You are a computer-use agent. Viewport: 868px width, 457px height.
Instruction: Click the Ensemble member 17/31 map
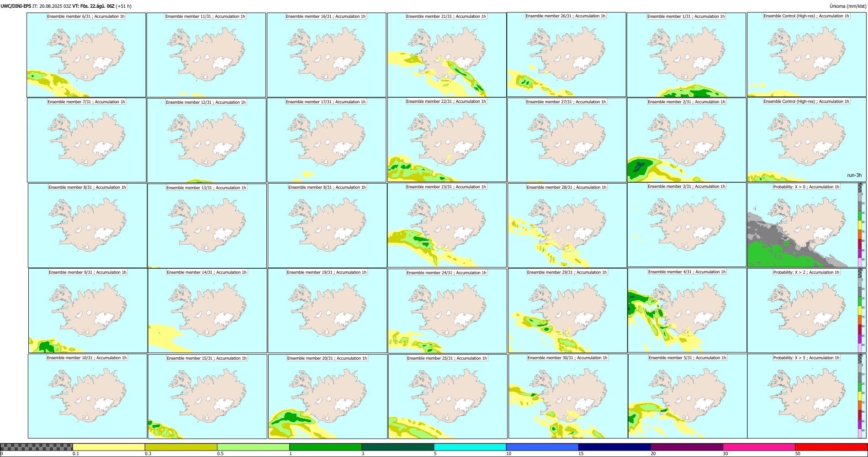tap(327, 140)
